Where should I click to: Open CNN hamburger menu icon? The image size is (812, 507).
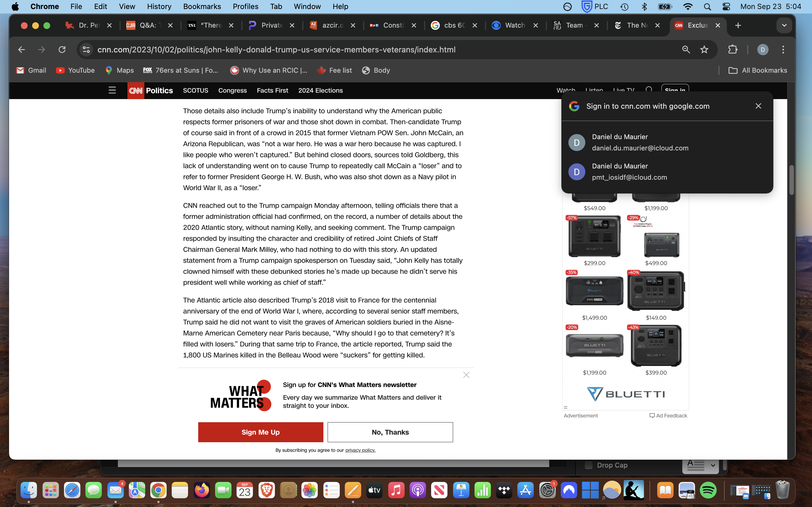coord(112,90)
